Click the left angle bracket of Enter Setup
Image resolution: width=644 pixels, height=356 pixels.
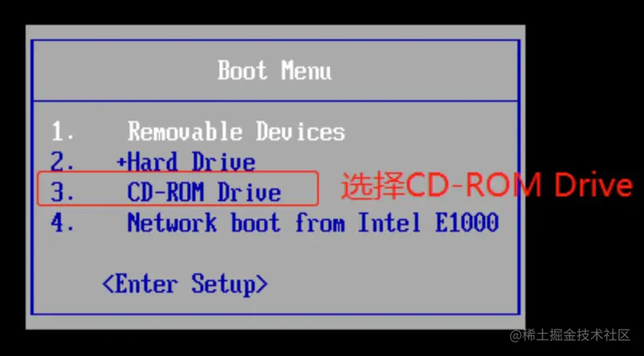coord(108,284)
